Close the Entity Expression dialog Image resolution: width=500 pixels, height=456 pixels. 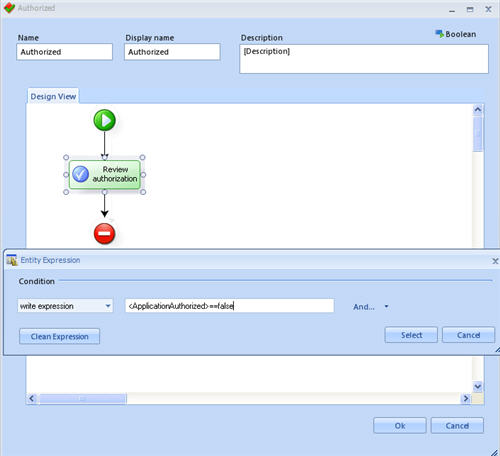495,261
